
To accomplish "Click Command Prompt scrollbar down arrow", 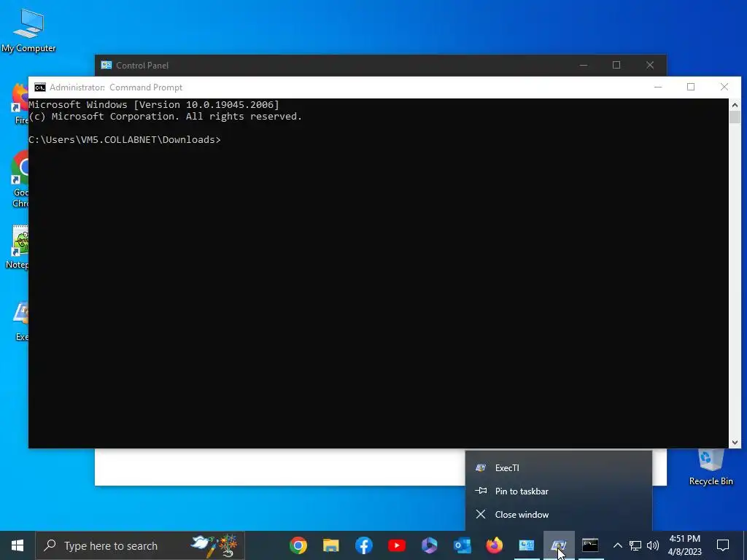I will 735,443.
